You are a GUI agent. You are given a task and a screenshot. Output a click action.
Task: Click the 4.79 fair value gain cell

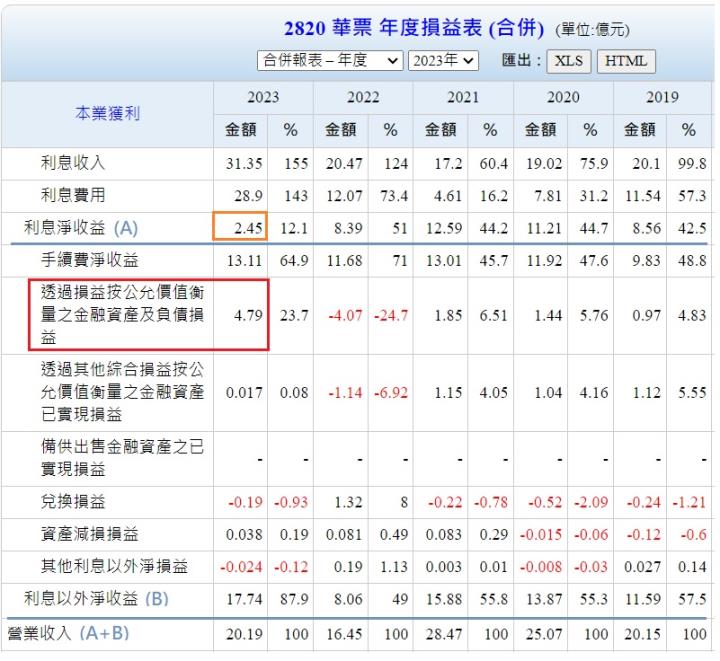point(248,316)
